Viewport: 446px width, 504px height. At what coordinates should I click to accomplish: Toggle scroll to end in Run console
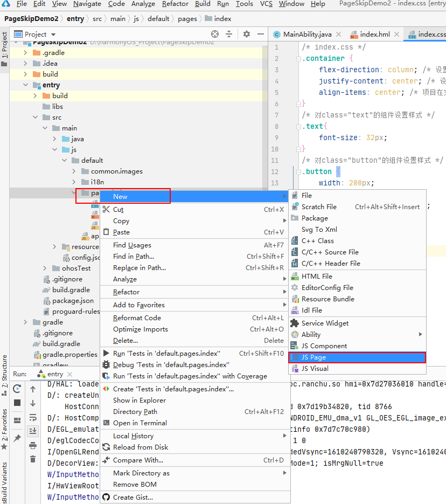coord(33,431)
